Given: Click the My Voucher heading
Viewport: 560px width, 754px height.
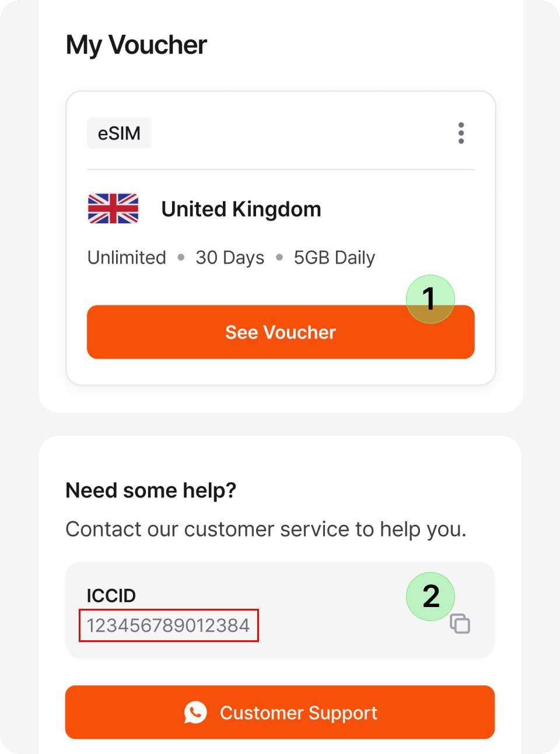Looking at the screenshot, I should (136, 45).
